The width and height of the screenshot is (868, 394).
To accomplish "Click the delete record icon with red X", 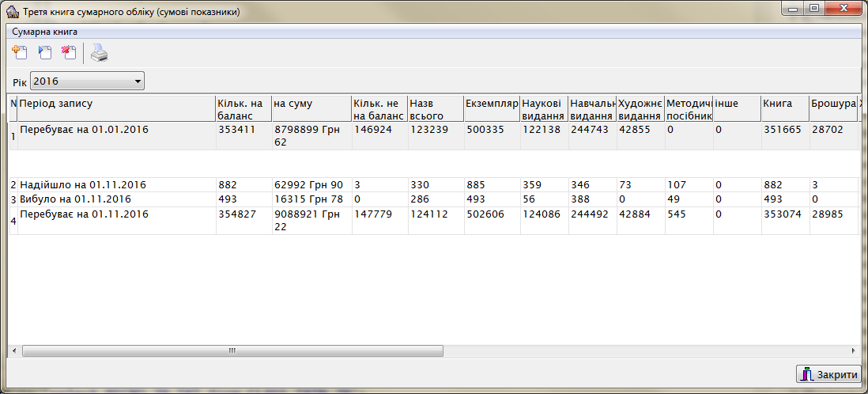I will click(x=69, y=53).
